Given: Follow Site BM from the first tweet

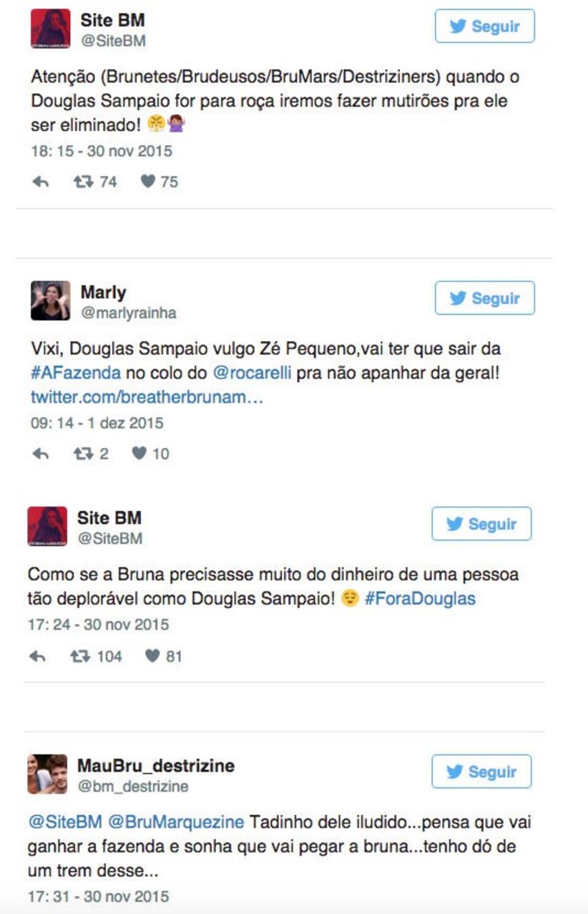Looking at the screenshot, I should [x=484, y=26].
